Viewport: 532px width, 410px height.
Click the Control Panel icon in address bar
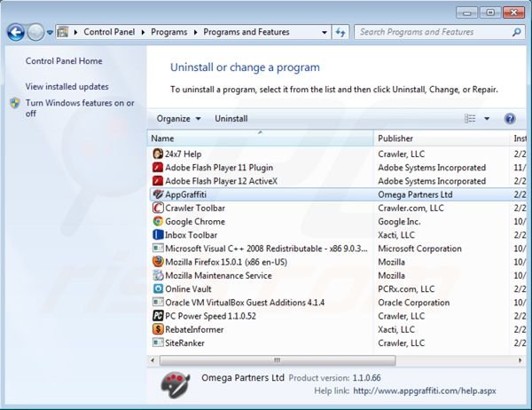[63, 32]
